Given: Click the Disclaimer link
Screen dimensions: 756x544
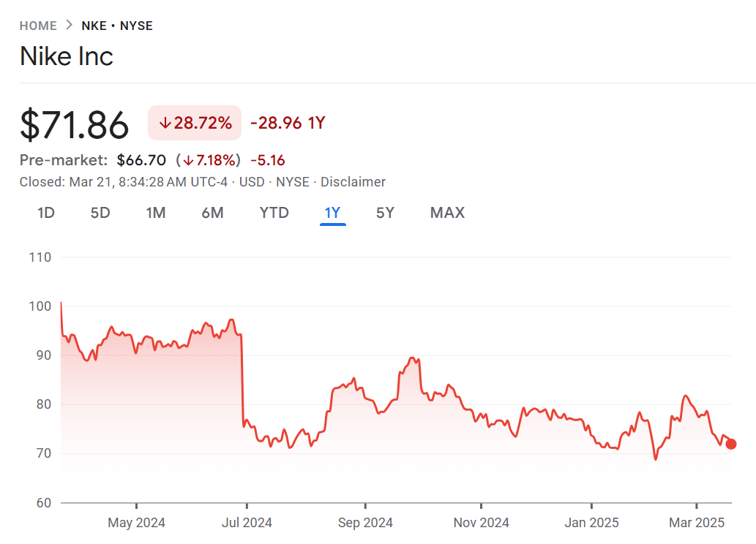Looking at the screenshot, I should 353,182.
